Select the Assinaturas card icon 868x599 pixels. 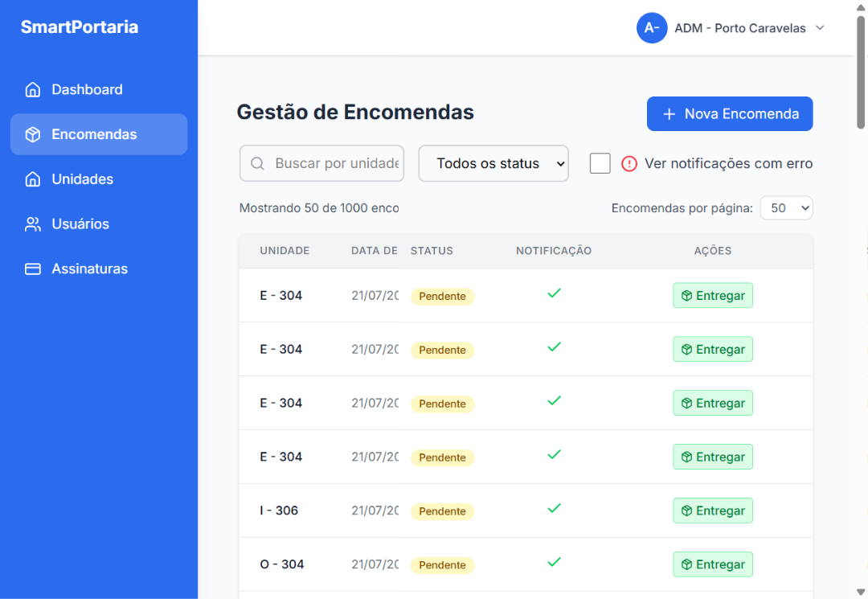coord(33,269)
